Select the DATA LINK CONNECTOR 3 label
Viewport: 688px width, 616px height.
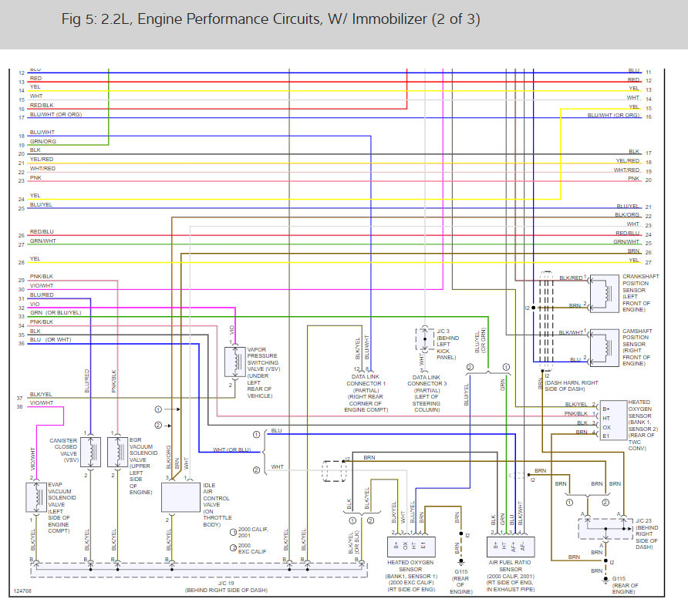tap(427, 393)
